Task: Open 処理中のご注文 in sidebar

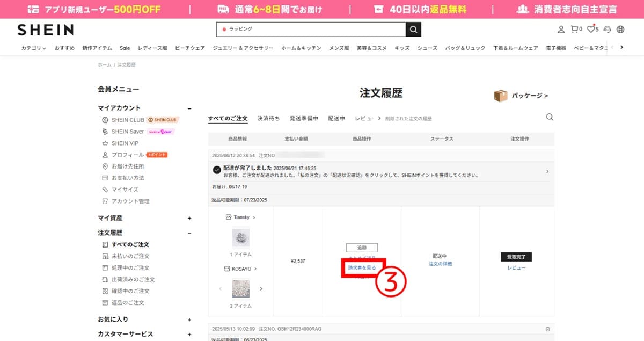Action: (x=130, y=268)
